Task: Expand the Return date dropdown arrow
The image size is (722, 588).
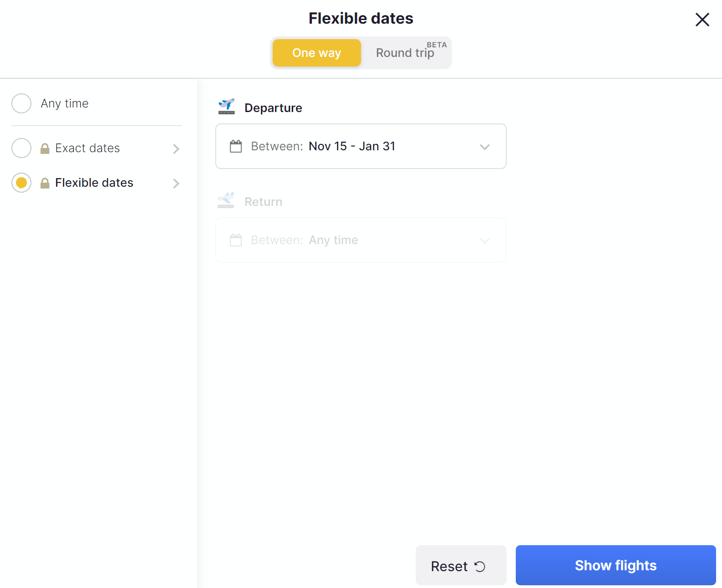Action: click(x=484, y=240)
